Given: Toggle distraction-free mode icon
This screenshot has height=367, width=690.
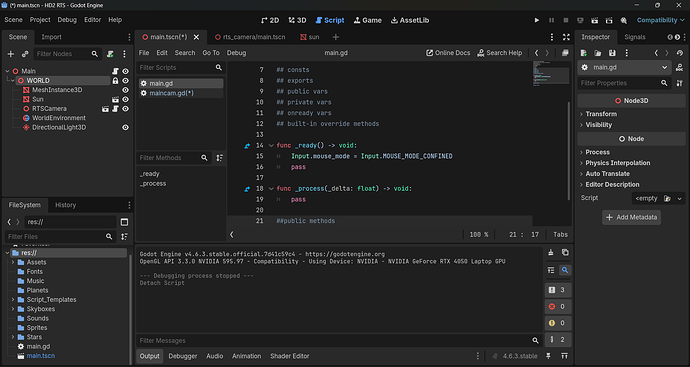Looking at the screenshot, I should click(566, 37).
